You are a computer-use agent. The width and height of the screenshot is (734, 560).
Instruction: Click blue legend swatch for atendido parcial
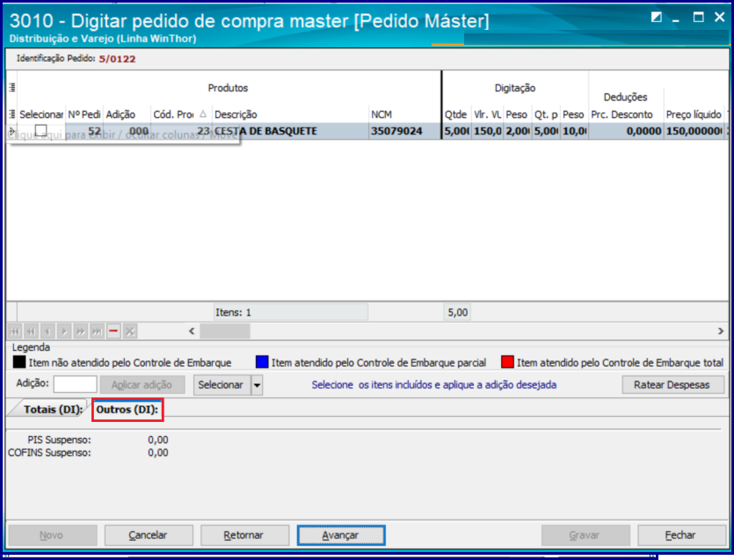coord(262,362)
